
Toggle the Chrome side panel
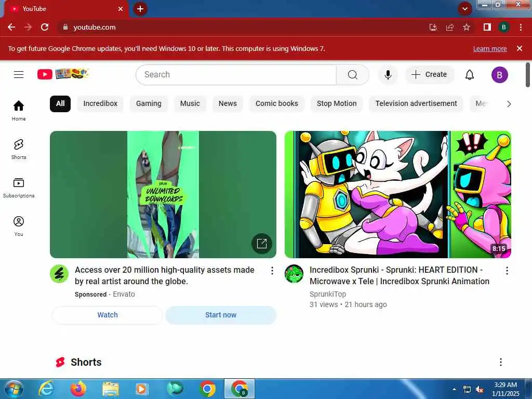click(x=487, y=27)
